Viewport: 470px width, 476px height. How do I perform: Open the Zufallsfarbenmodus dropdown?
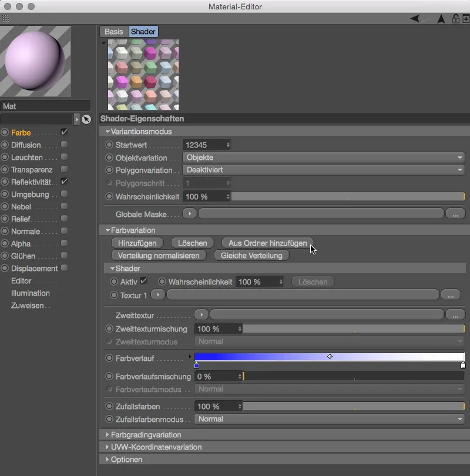click(x=329, y=419)
